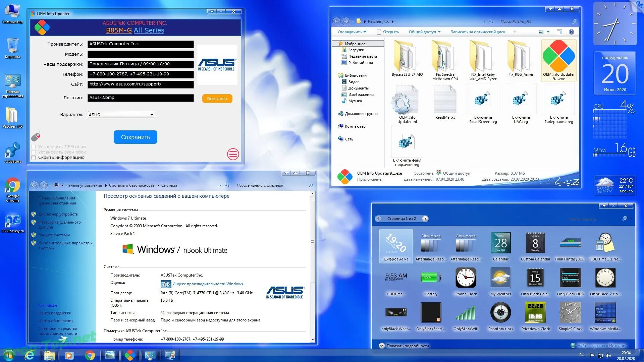The width and height of the screenshot is (644, 362).
Task: Open the Корзина recycle bin icon
Action: (x=12, y=48)
